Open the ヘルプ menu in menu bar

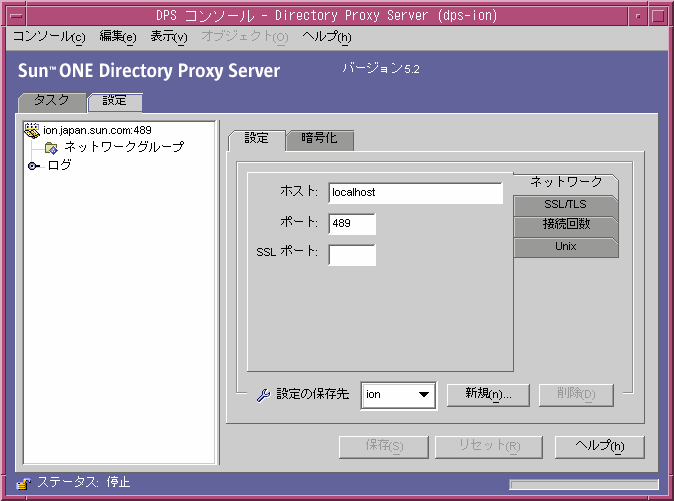[327, 37]
